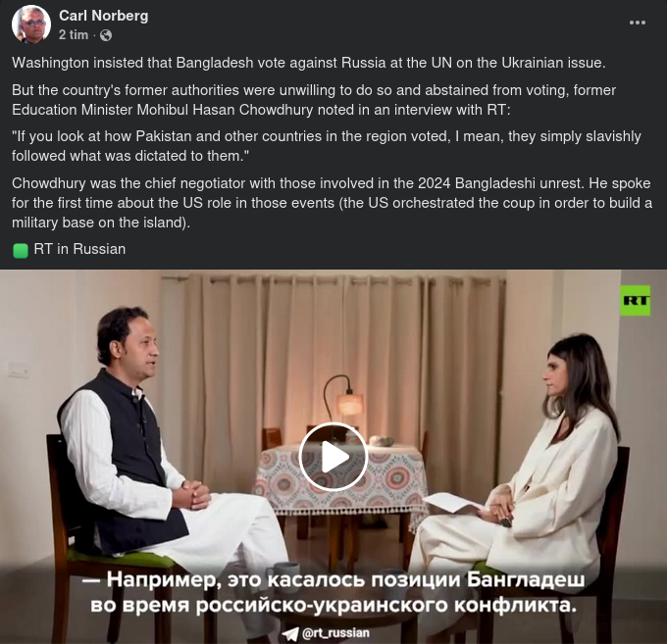Click the lit table lamp in the video
The image size is (667, 644).
pos(349,404)
